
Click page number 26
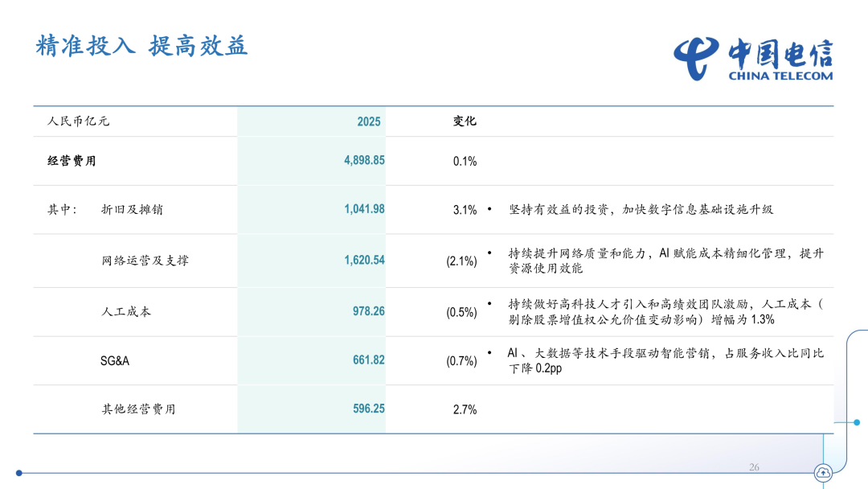(754, 466)
